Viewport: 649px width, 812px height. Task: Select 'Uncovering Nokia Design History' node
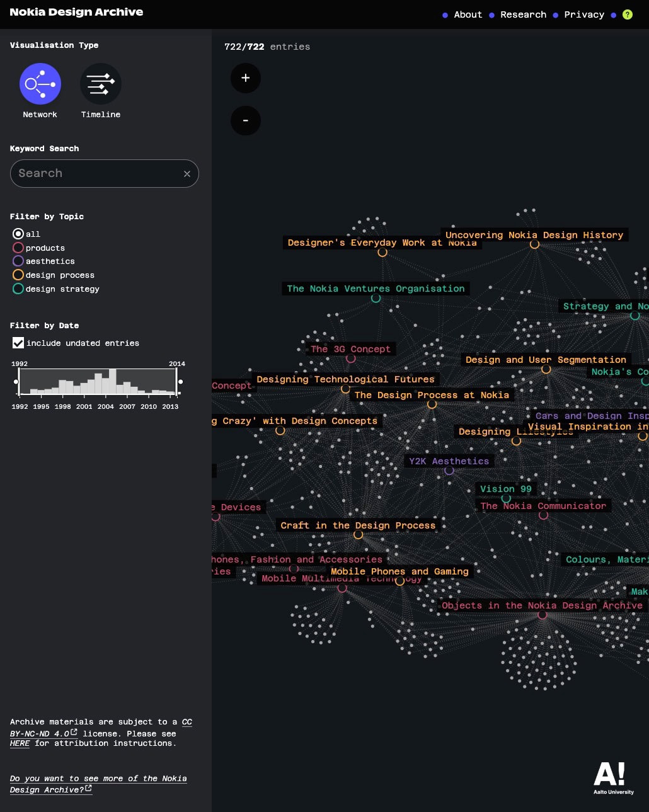point(534,244)
